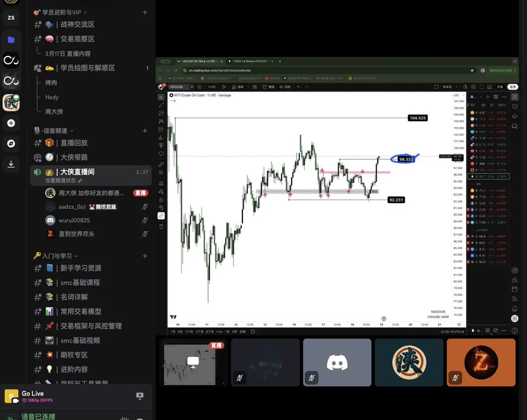Select the YTD time range
This screenshot has height=420, width=527.
[219, 331]
